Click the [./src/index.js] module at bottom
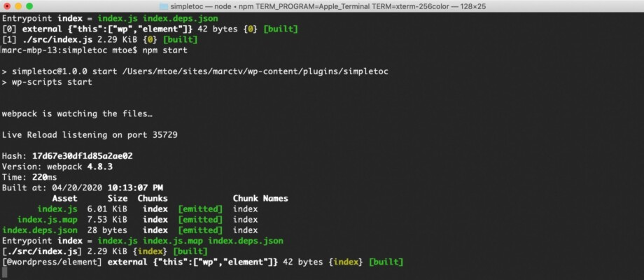Image resolution: width=644 pixels, height=280 pixels. coord(42,251)
